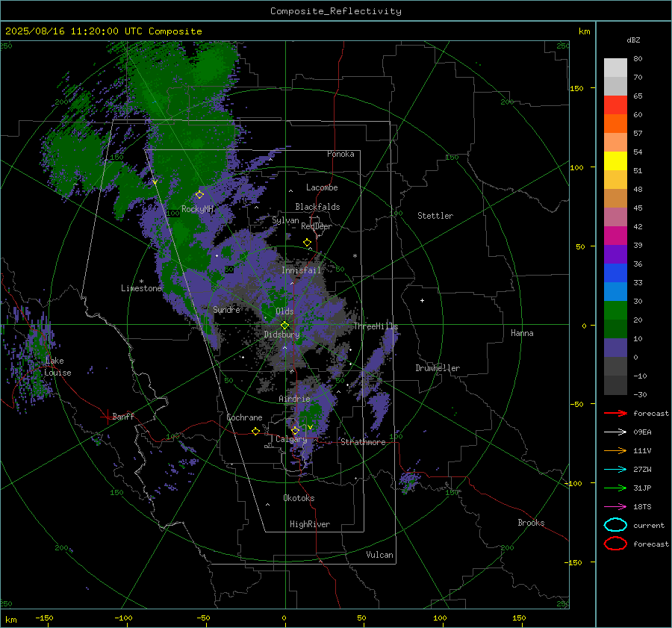Click the cyan 27ZW arrow in legend
Image resolution: width=672 pixels, height=628 pixels.
[x=615, y=470]
